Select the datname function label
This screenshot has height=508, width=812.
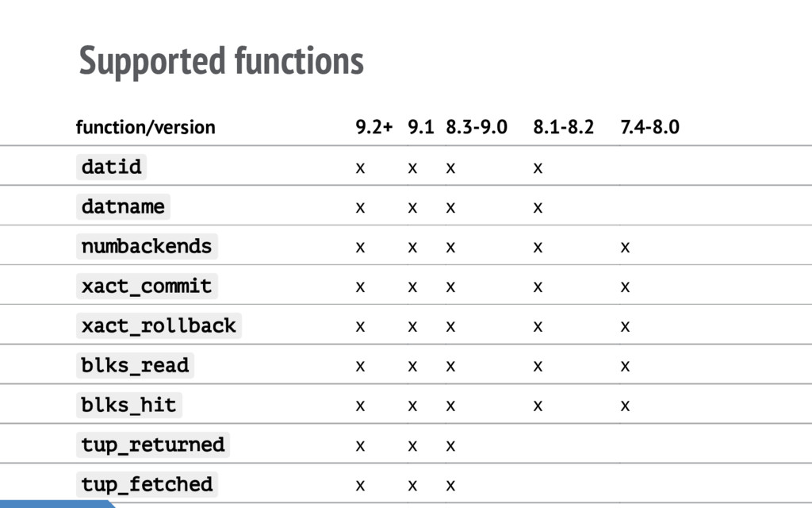123,206
